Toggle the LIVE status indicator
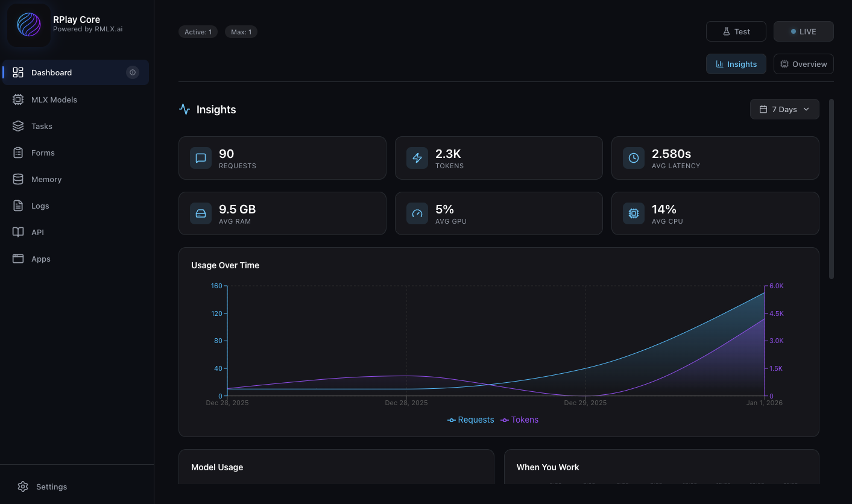Screen dimensions: 852x504 point(803,31)
